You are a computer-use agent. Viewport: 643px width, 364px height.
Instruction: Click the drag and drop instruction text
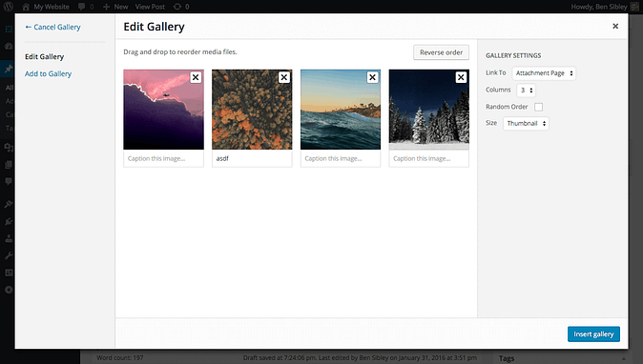click(x=180, y=52)
